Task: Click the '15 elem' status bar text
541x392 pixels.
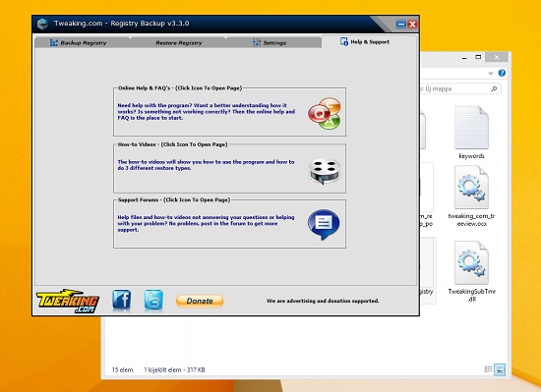Action: [123, 369]
